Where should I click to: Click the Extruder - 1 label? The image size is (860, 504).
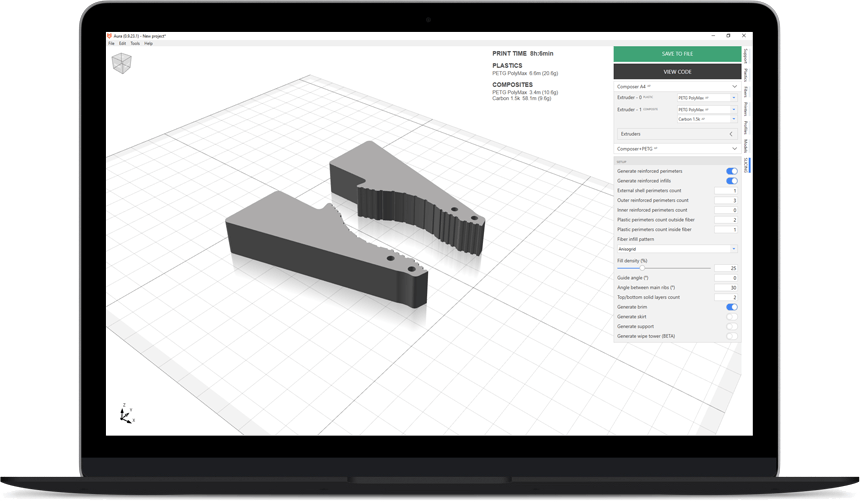(629, 110)
